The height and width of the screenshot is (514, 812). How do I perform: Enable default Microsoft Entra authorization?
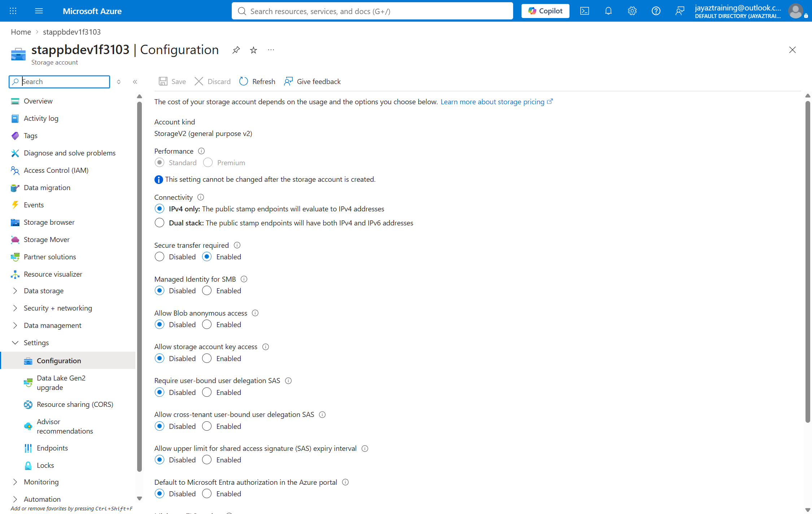(207, 494)
